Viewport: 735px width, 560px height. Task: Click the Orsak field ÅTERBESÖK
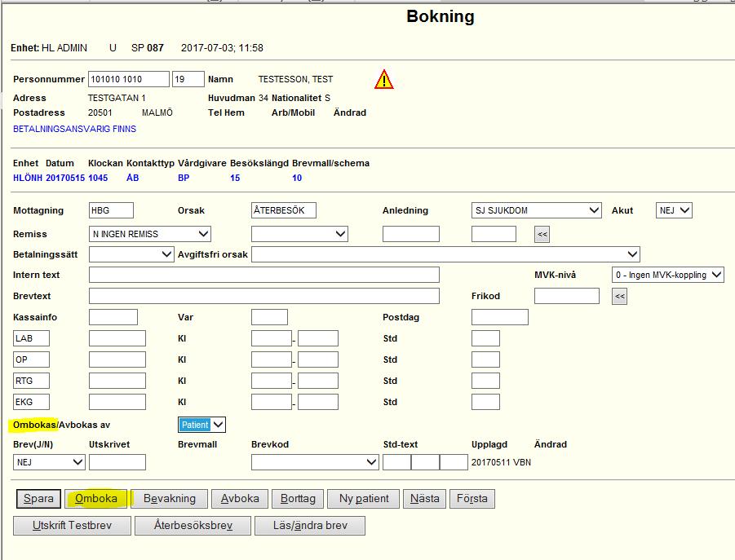click(x=284, y=210)
